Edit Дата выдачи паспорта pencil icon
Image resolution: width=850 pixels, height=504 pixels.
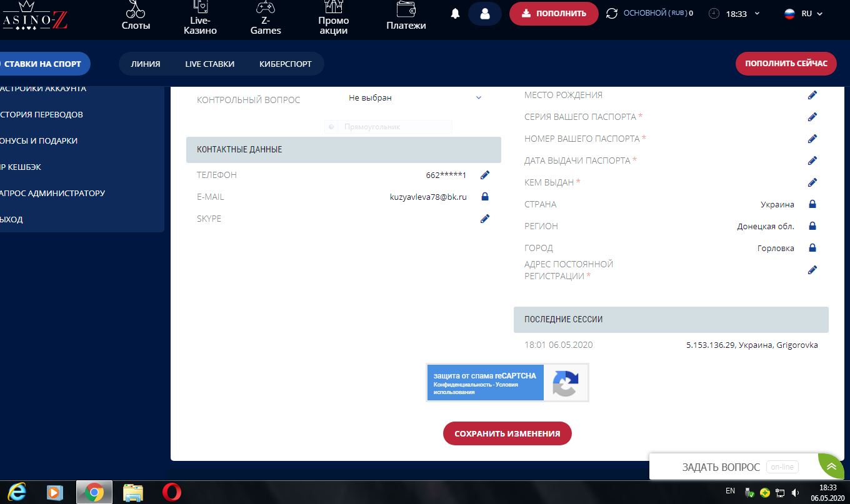[812, 161]
